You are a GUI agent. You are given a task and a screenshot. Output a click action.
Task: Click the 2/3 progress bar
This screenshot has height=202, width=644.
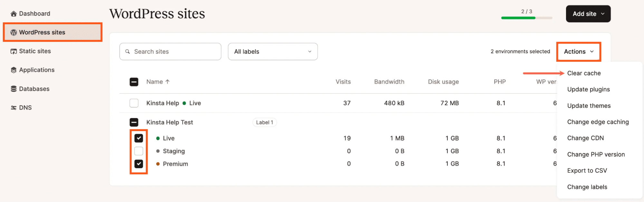[x=526, y=18]
